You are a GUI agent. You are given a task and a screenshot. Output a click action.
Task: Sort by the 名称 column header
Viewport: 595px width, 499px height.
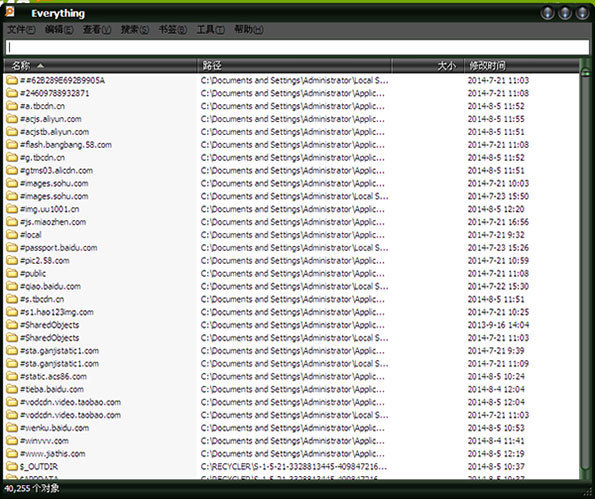coord(100,66)
